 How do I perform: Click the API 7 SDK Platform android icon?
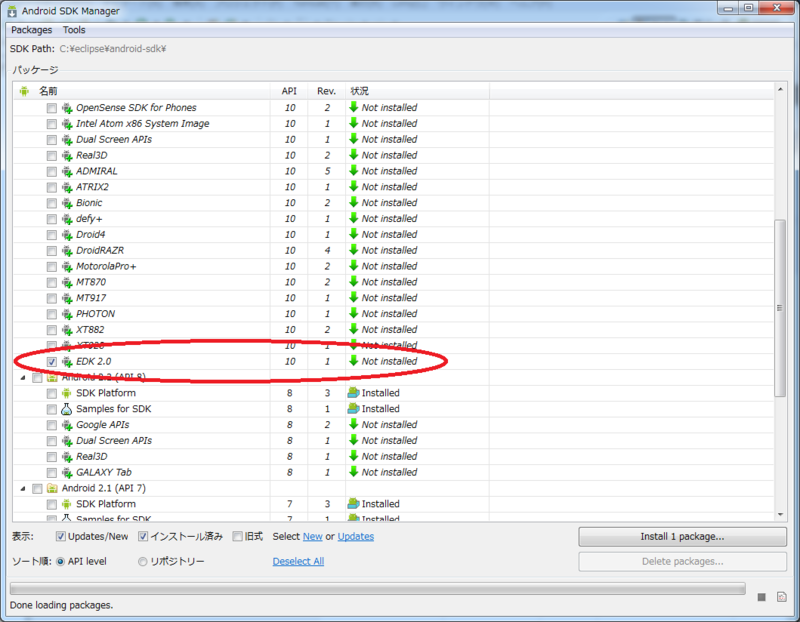pyautogui.click(x=66, y=504)
